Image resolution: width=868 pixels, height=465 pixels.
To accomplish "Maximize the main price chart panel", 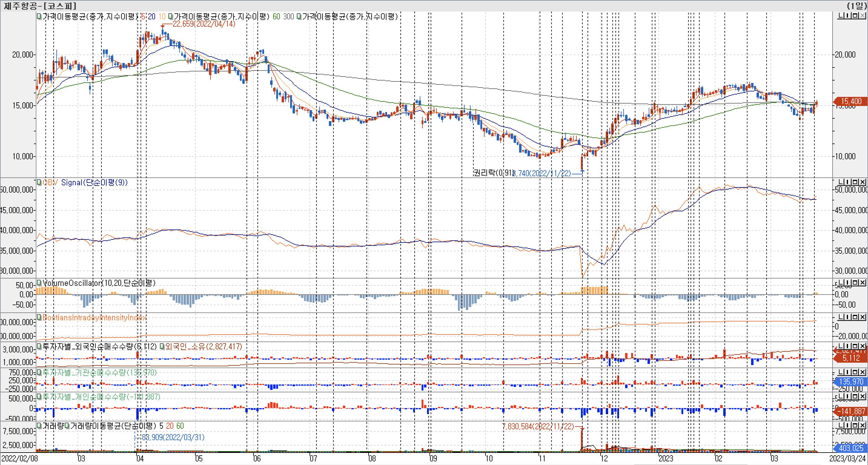I will tap(856, 15).
